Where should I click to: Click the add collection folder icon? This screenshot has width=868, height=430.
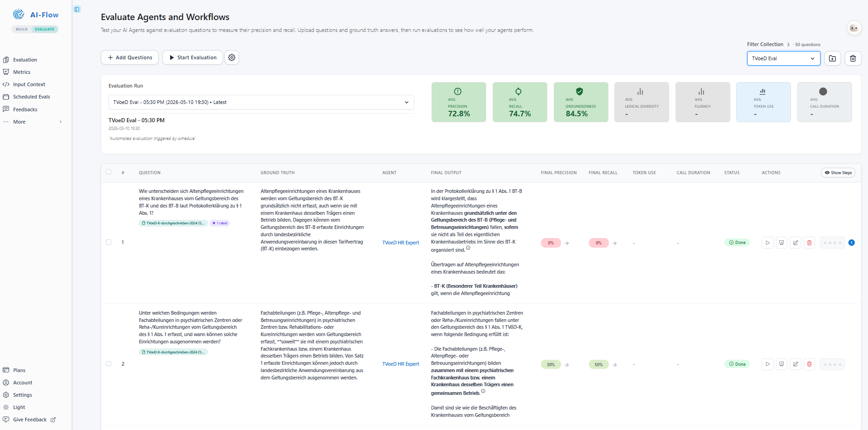pyautogui.click(x=832, y=58)
